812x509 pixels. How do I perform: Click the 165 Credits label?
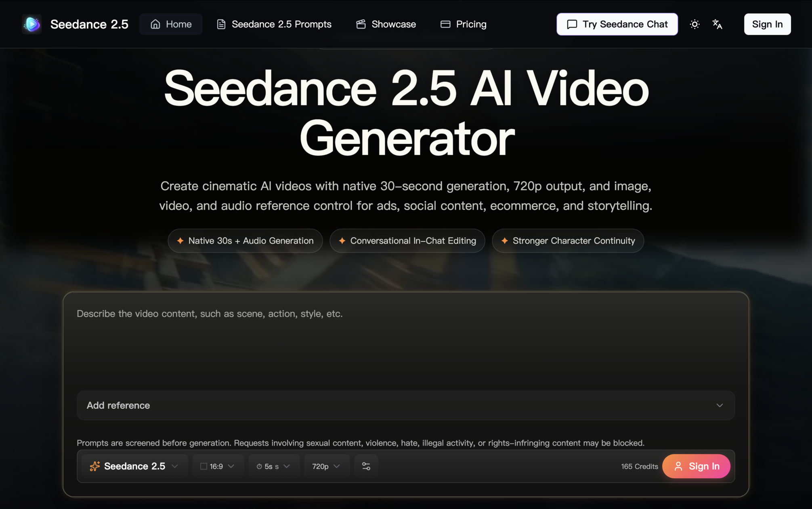pos(640,466)
